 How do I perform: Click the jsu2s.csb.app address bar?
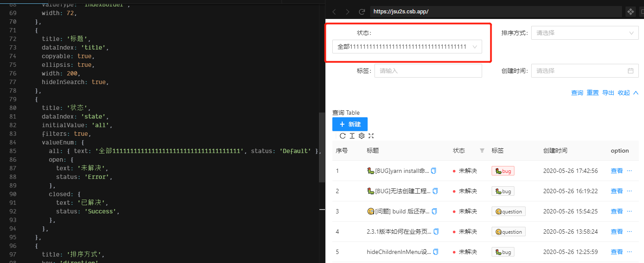click(x=496, y=12)
